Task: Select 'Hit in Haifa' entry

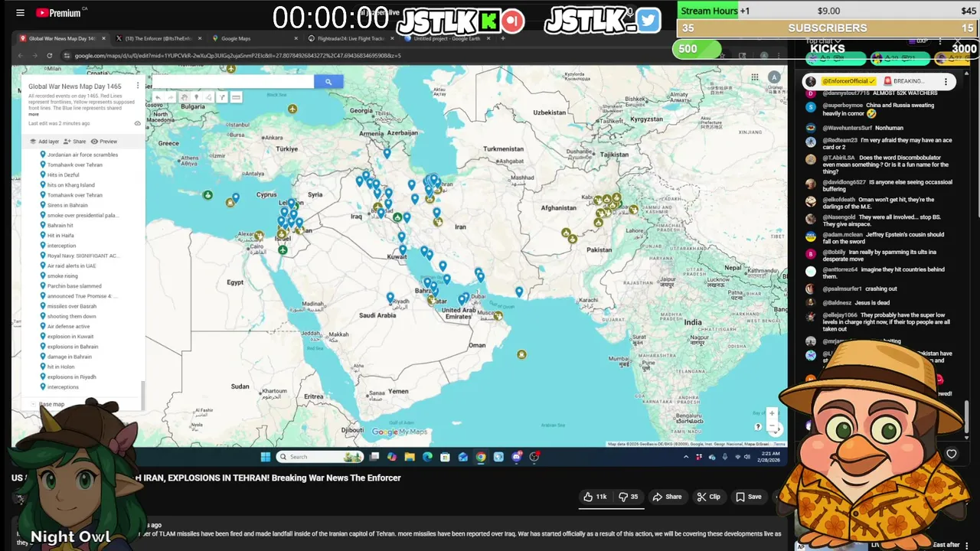Action: tap(61, 236)
